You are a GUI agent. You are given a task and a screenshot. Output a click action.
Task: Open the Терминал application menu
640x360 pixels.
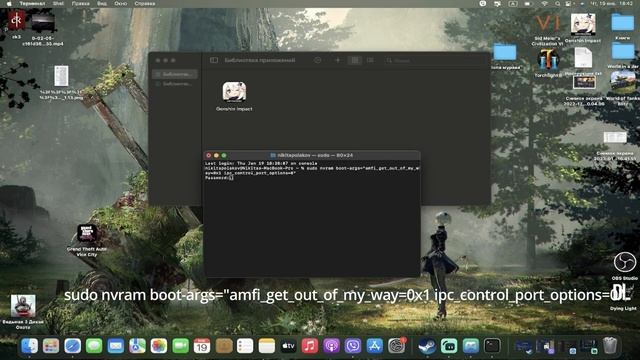(33, 3)
